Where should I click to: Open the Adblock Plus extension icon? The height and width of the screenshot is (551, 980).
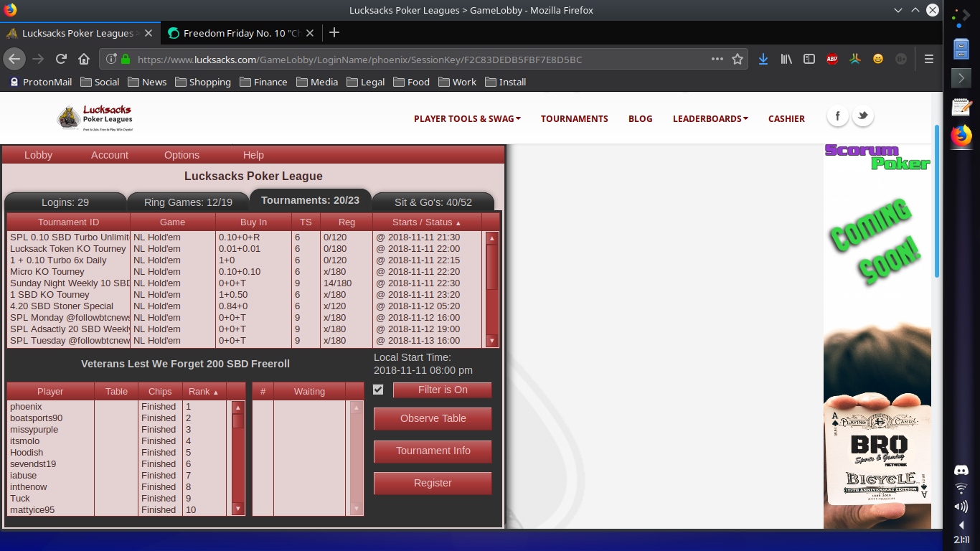(x=832, y=59)
